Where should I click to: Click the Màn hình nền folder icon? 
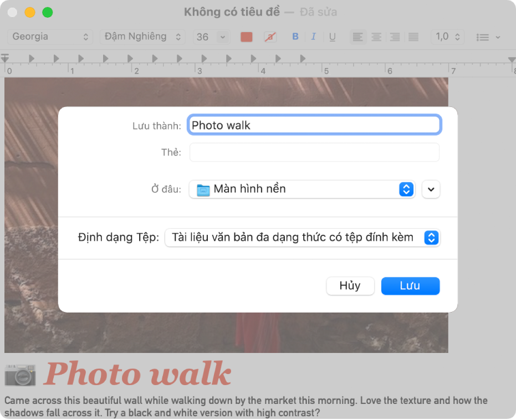(x=203, y=189)
